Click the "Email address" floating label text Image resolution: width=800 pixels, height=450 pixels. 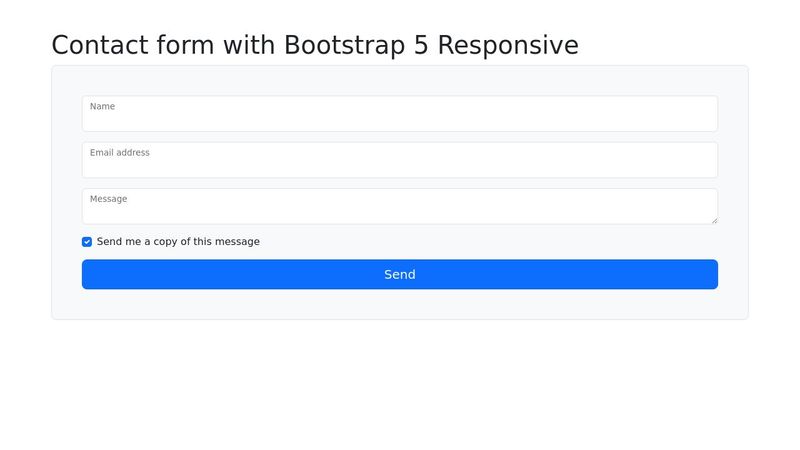click(119, 153)
